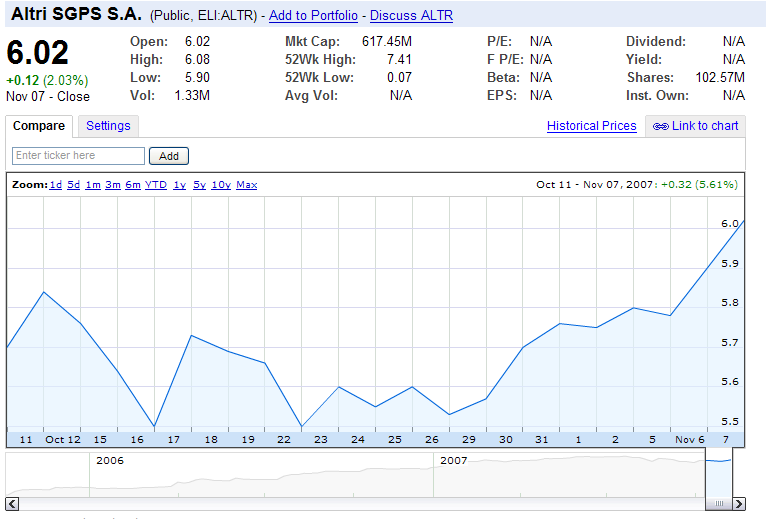Open the Discuss ALTR link
The image size is (766, 519).
(x=411, y=16)
